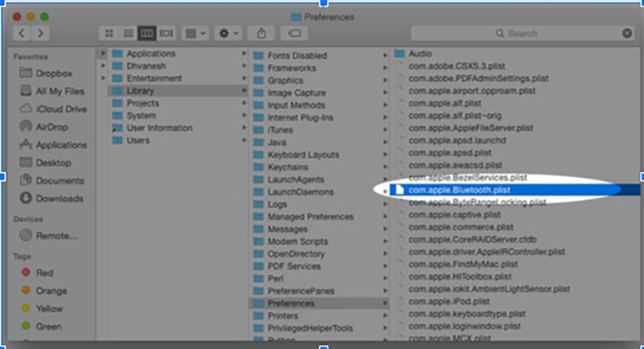Open the Audio folder
The width and height of the screenshot is (644, 349).
413,53
